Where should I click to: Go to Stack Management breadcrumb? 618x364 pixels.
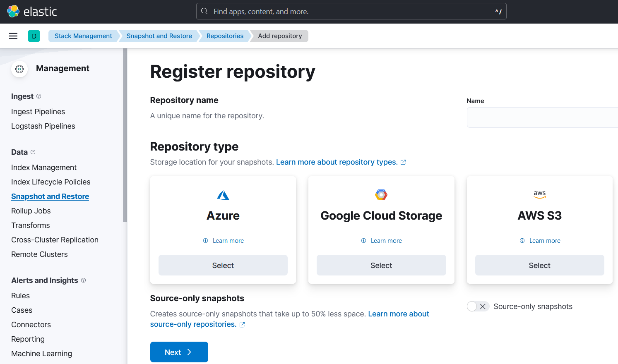[83, 36]
